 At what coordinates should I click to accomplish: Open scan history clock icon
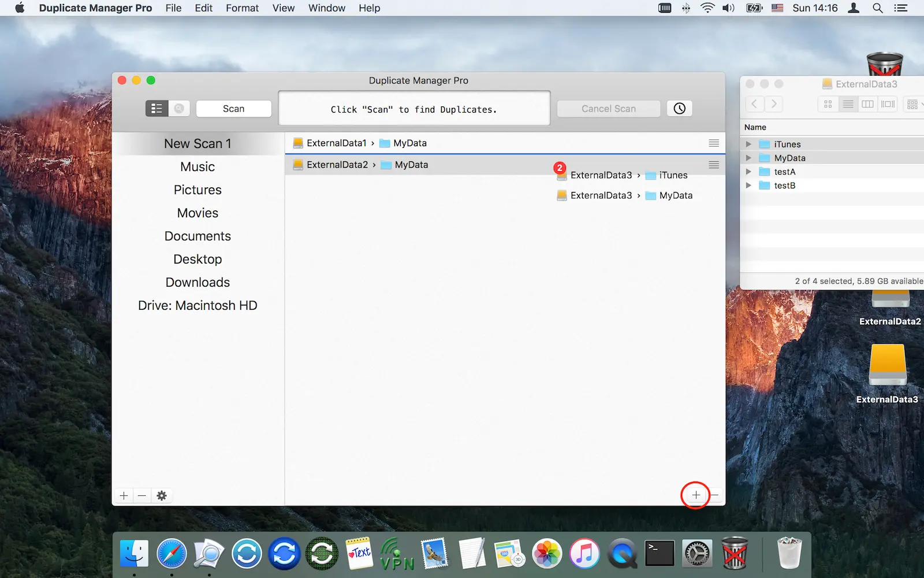click(680, 109)
